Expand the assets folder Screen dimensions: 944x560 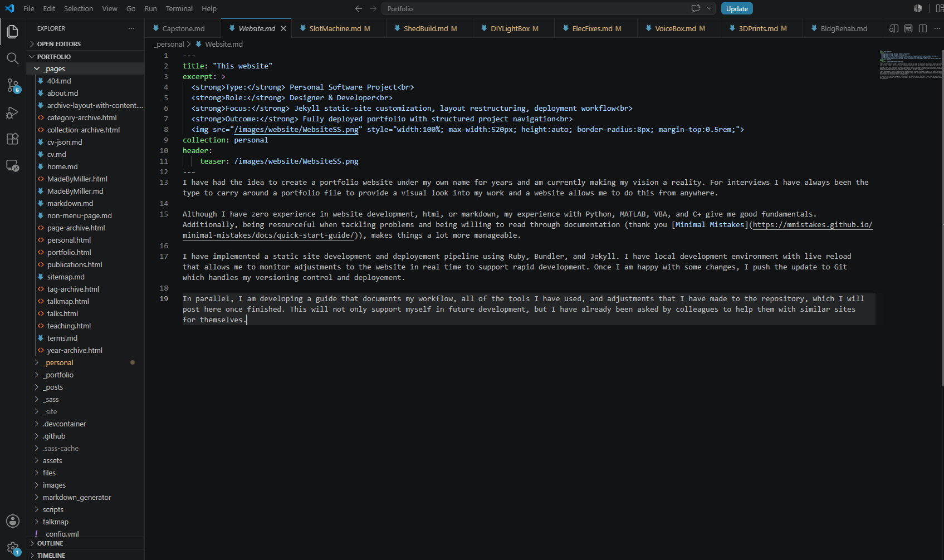tap(85, 460)
